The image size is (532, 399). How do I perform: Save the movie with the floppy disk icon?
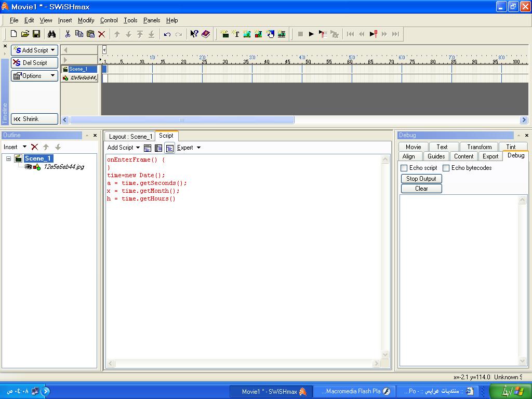click(36, 34)
